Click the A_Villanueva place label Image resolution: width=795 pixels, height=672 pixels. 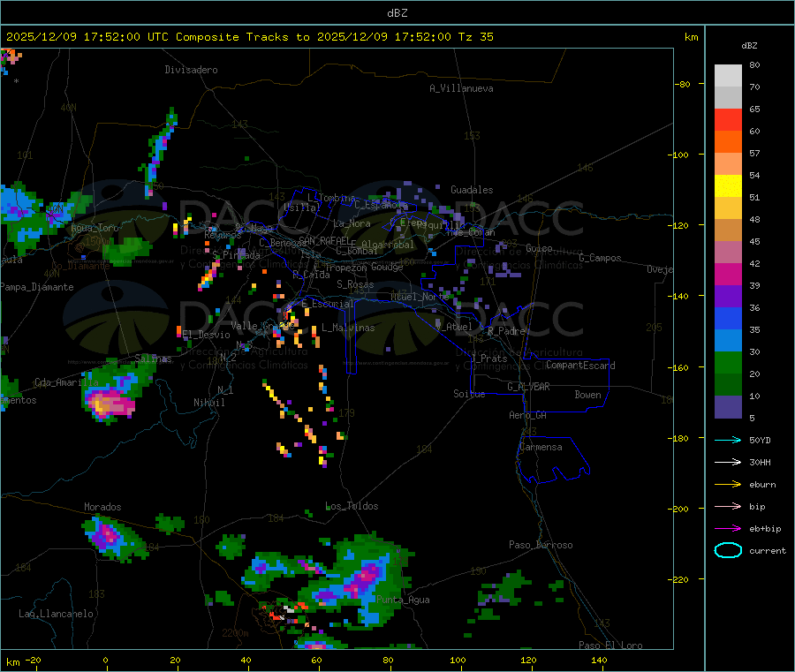pos(461,88)
